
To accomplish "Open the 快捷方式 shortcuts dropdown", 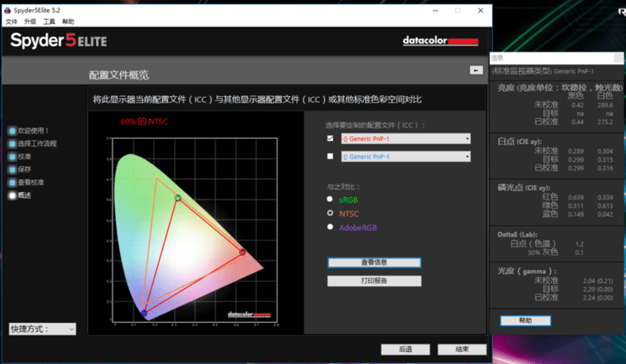I will 42,329.
